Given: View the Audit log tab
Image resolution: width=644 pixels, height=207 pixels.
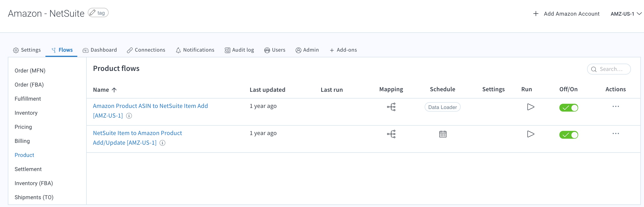Looking at the screenshot, I should pos(239,50).
